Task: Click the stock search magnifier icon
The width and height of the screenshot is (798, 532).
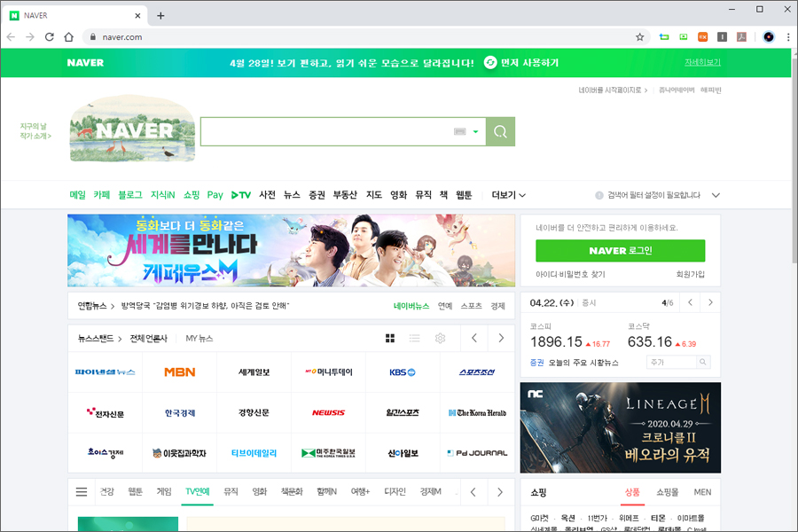Action: 703,362
